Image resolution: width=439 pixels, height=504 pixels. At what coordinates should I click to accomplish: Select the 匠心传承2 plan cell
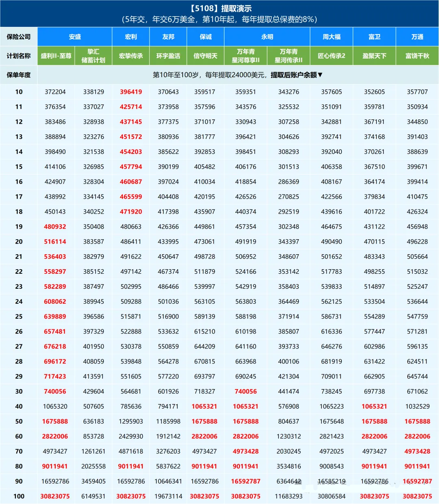tap(332, 56)
